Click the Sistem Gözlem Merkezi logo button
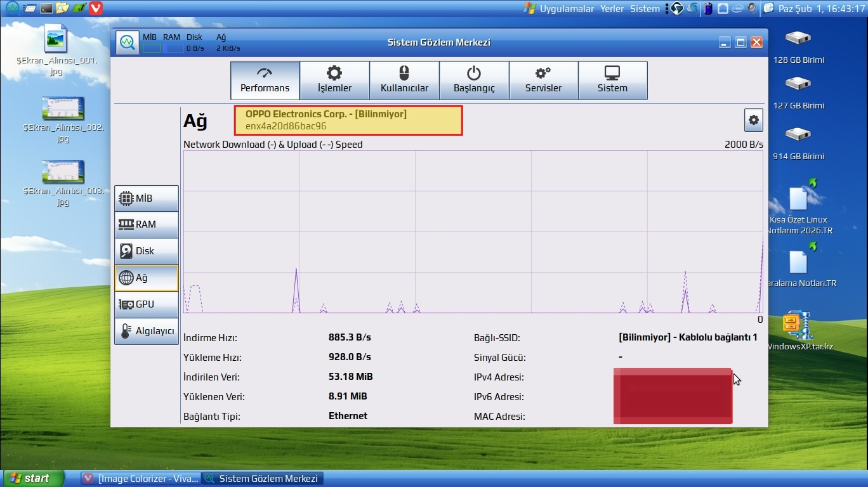The image size is (868, 487). tap(128, 42)
